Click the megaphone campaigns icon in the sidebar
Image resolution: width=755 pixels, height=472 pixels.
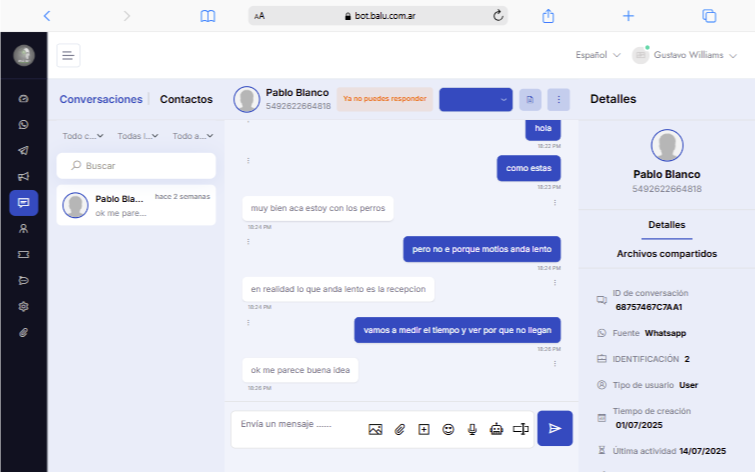click(23, 177)
